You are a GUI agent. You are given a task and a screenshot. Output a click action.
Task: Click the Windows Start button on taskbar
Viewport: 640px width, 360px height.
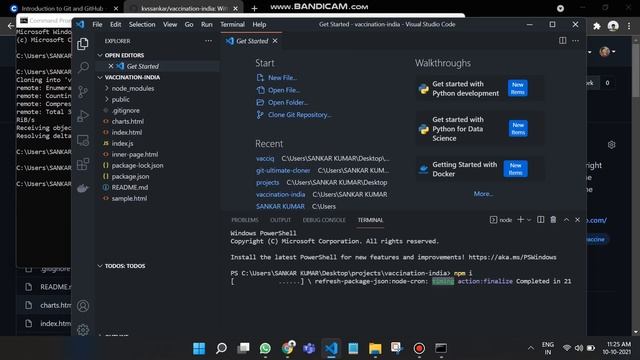tap(199, 348)
